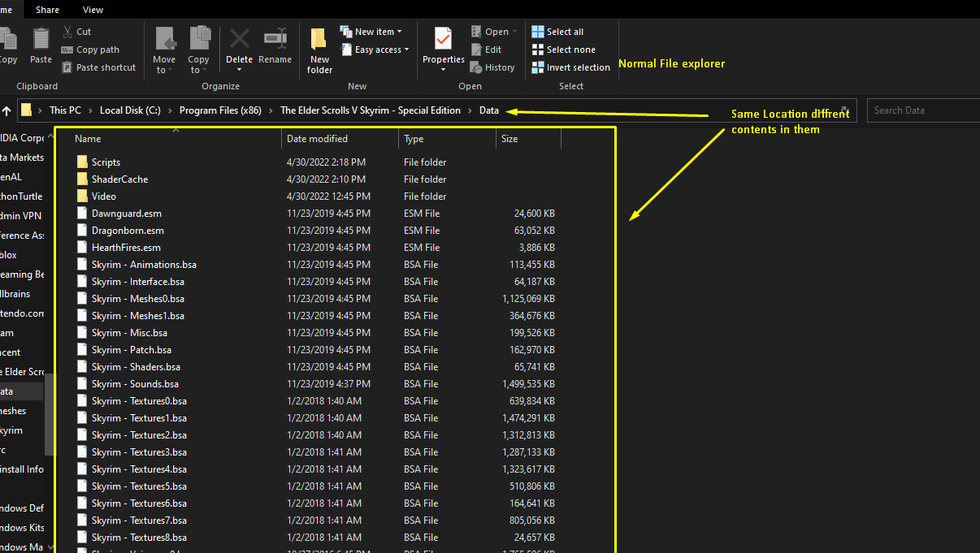The width and height of the screenshot is (980, 553).
Task: Select Skyrim - Meshes0.bsa file icon
Action: click(x=81, y=299)
